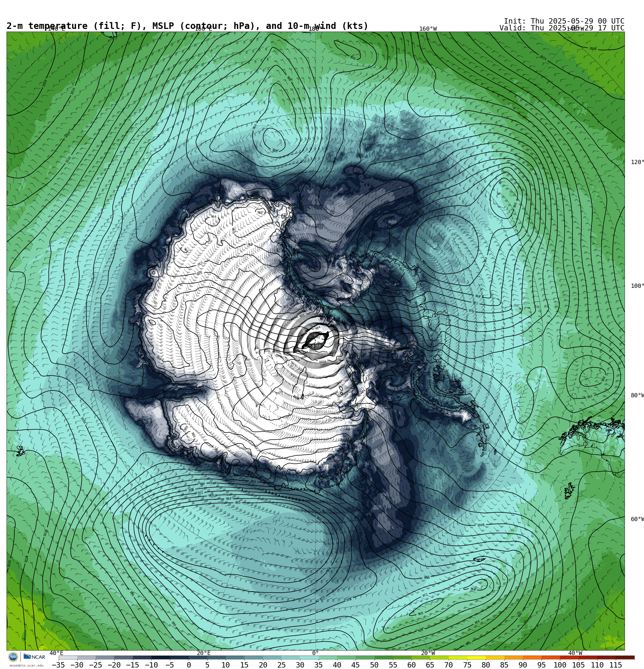Open the ensemble.ucar.edu link text
The width and height of the screenshot is (644, 669).
[26, 666]
